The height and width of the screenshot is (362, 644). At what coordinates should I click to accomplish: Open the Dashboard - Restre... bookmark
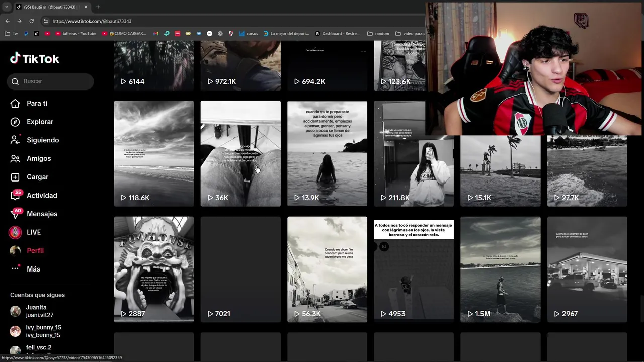coord(338,34)
